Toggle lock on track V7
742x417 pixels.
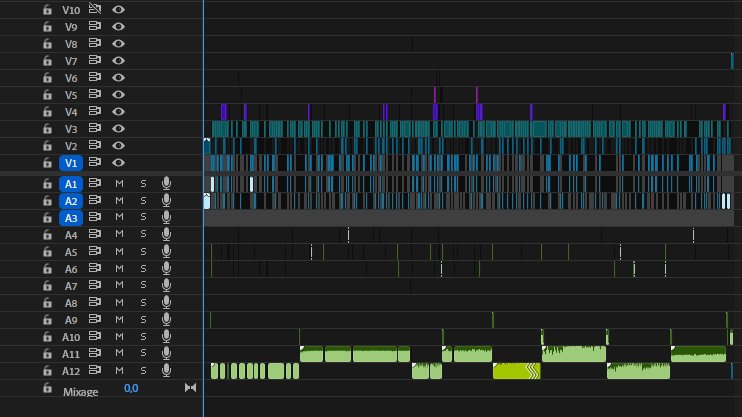click(47, 61)
